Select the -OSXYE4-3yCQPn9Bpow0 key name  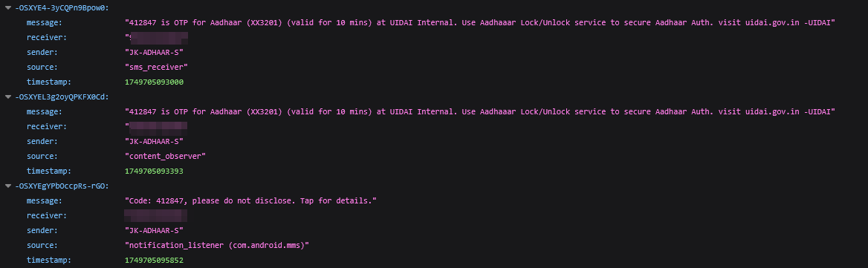61,7
